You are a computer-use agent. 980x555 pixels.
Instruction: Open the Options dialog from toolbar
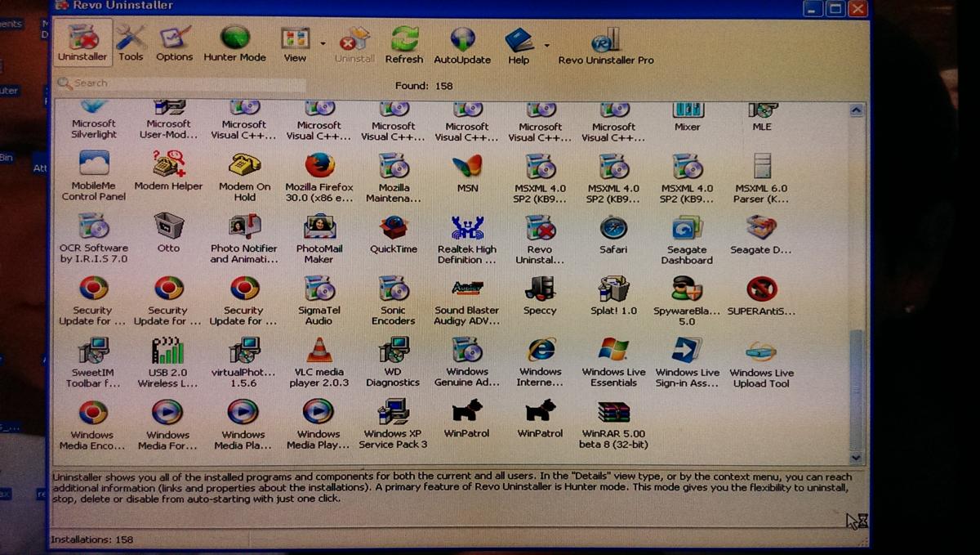point(175,43)
